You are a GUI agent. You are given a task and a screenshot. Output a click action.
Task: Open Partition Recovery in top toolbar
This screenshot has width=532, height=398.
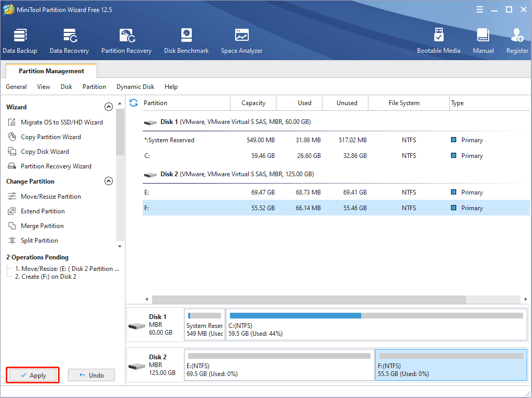(x=126, y=41)
